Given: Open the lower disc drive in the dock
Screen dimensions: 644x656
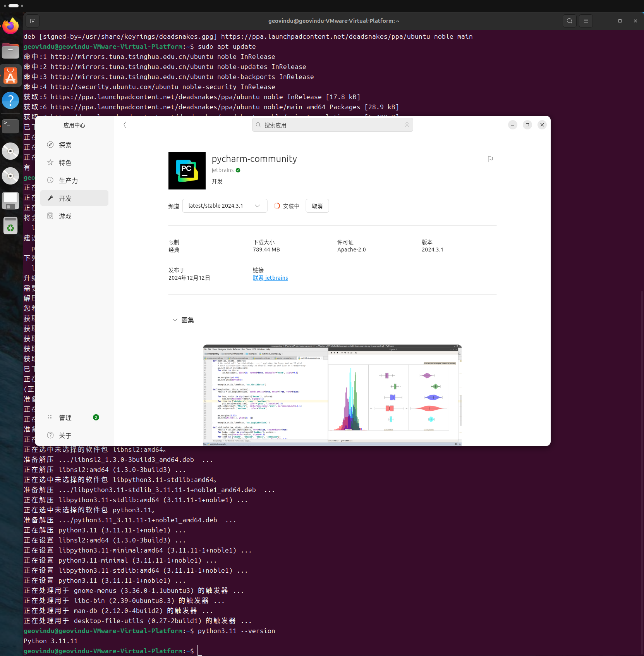Looking at the screenshot, I should 10,176.
